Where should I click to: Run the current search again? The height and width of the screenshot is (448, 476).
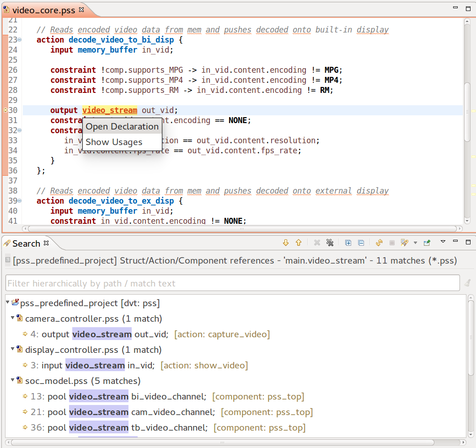pyautogui.click(x=379, y=243)
